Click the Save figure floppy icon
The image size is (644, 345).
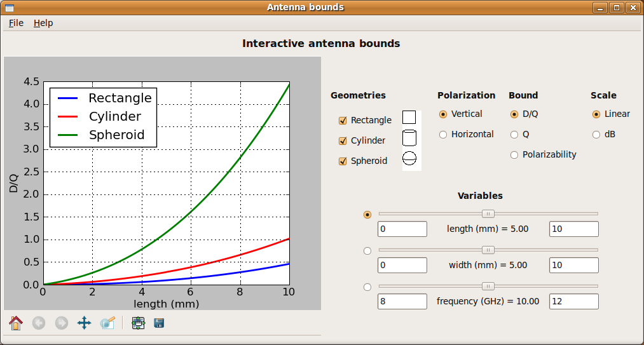click(159, 323)
